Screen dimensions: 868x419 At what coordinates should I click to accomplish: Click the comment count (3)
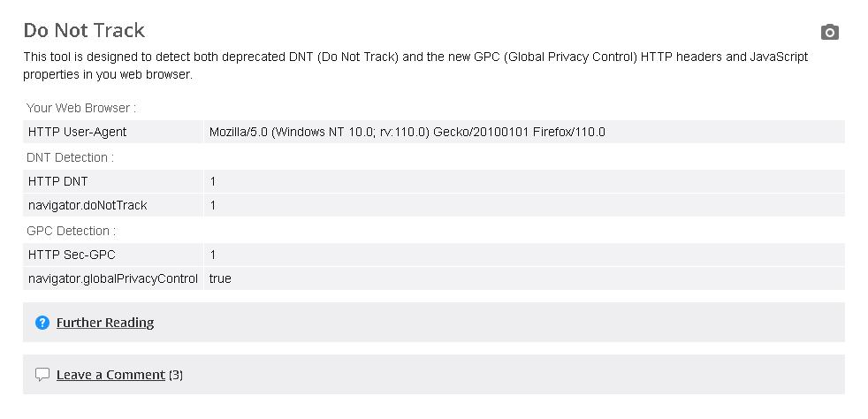[x=175, y=375]
